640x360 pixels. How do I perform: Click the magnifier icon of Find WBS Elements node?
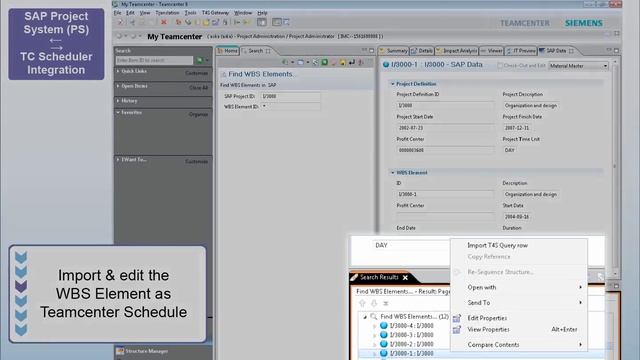tap(373, 317)
